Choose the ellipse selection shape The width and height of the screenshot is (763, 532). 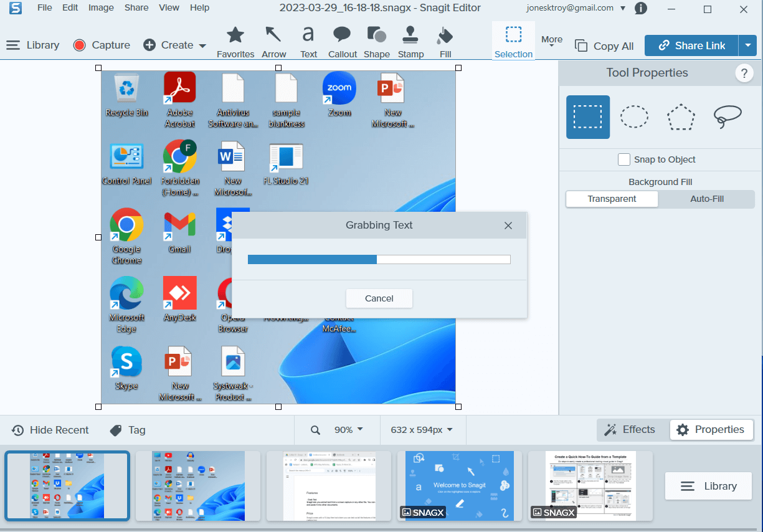tap(634, 116)
